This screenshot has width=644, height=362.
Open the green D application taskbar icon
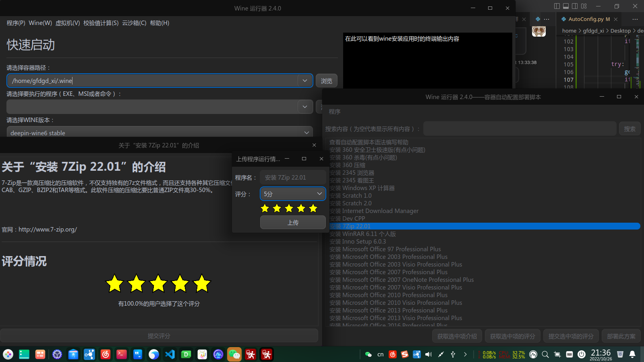tap(186, 354)
